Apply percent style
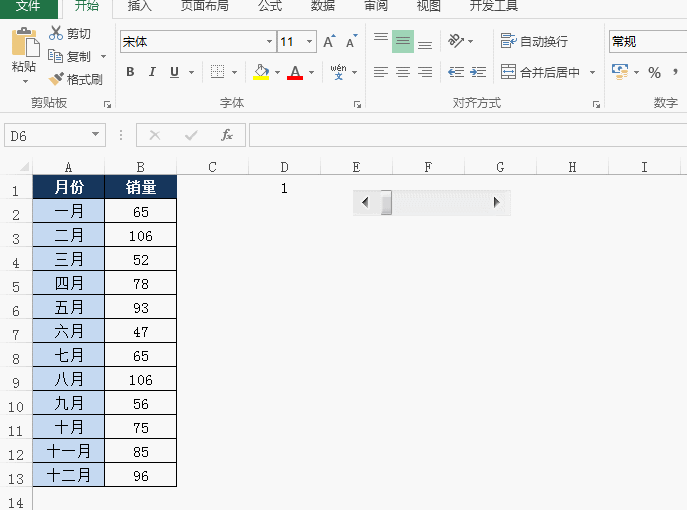Viewport: 687px width, 510px height. (x=655, y=72)
